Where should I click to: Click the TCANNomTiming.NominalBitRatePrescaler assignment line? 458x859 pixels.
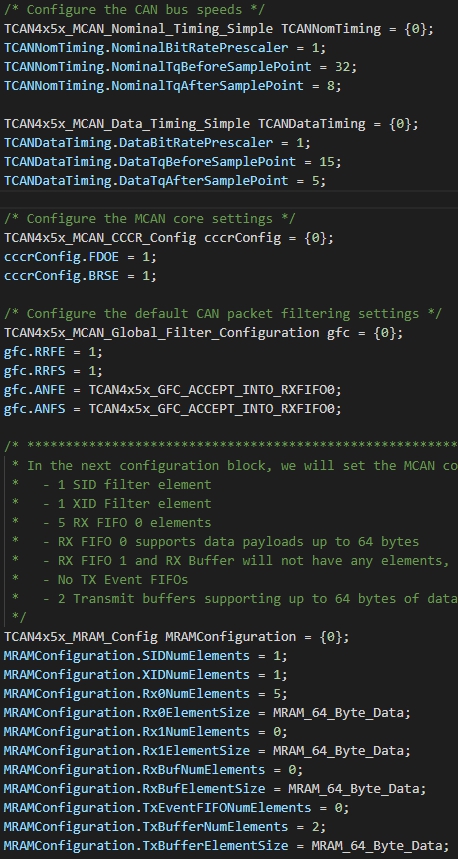pyautogui.click(x=165, y=48)
